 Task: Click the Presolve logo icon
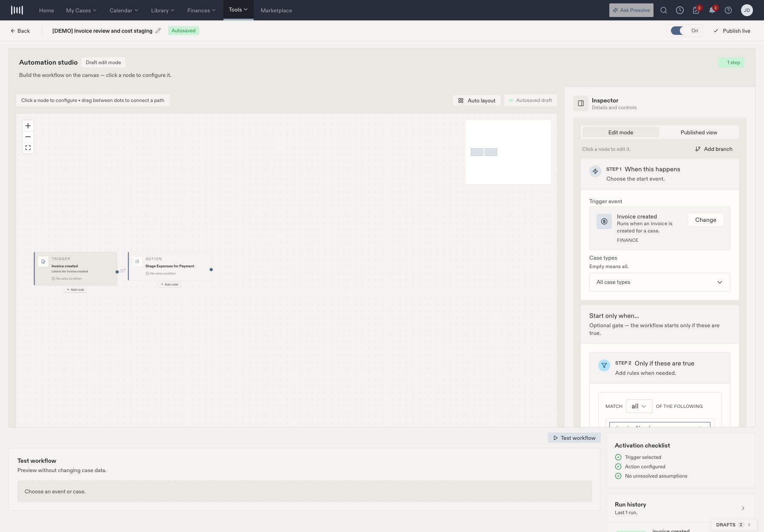tap(17, 10)
